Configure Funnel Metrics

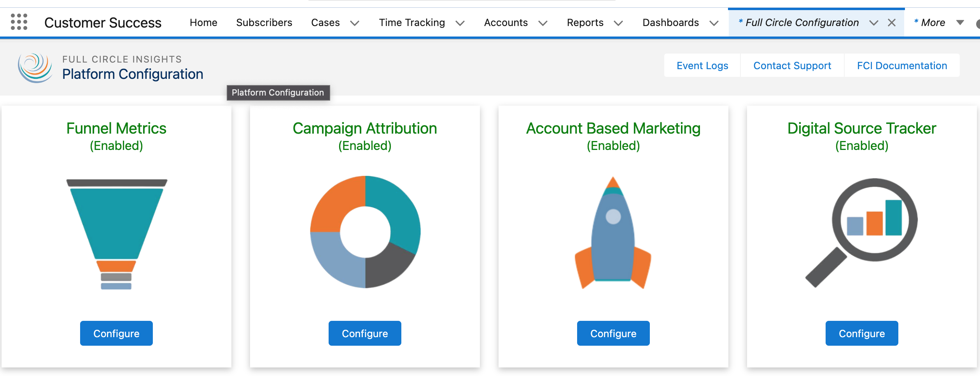click(116, 333)
